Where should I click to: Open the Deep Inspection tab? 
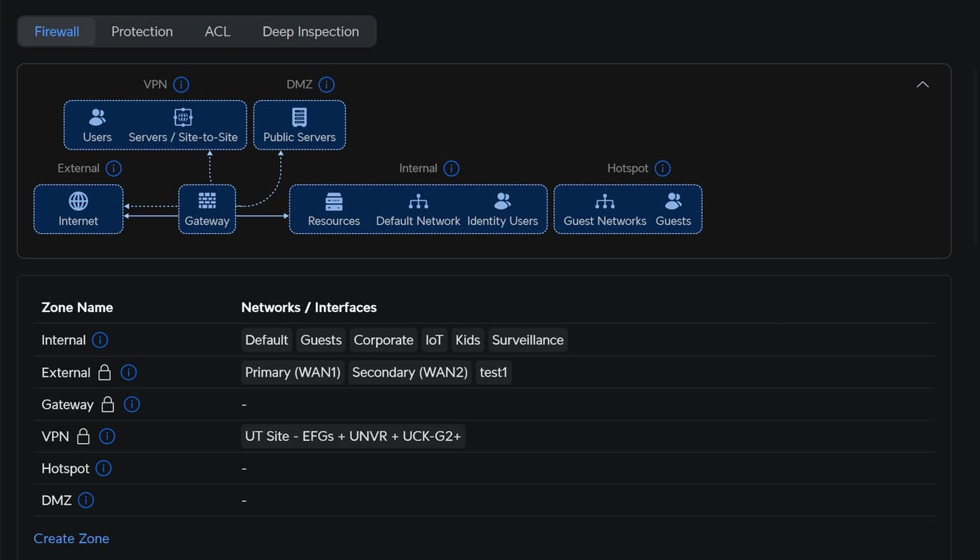click(x=311, y=31)
